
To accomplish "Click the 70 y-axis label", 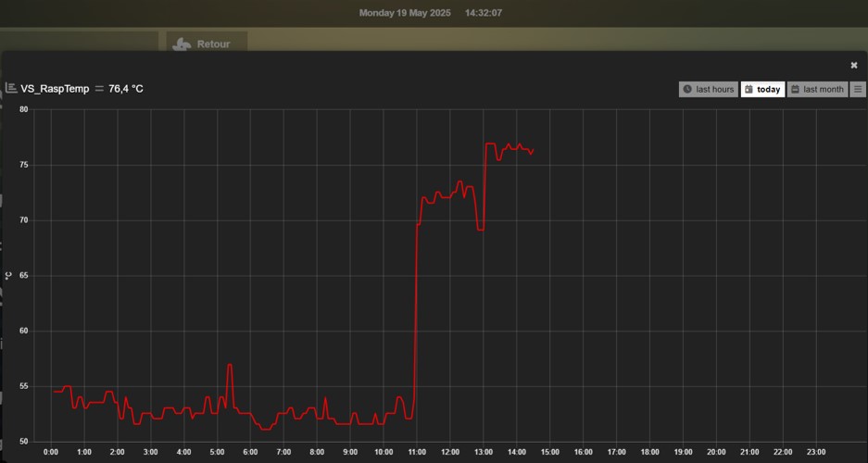I will pos(24,220).
